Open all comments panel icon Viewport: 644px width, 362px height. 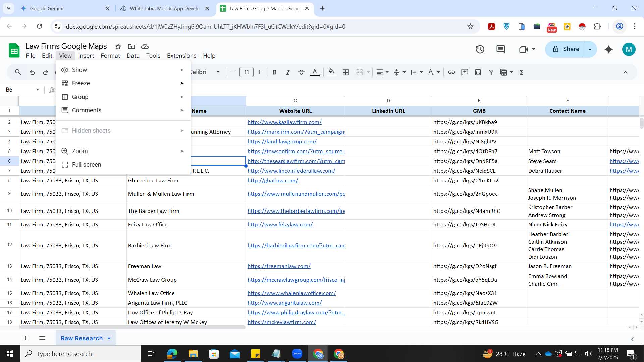(501, 49)
